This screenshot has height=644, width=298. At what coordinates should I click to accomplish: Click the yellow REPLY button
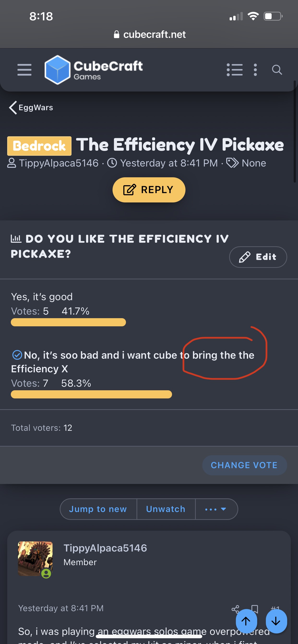point(149,190)
